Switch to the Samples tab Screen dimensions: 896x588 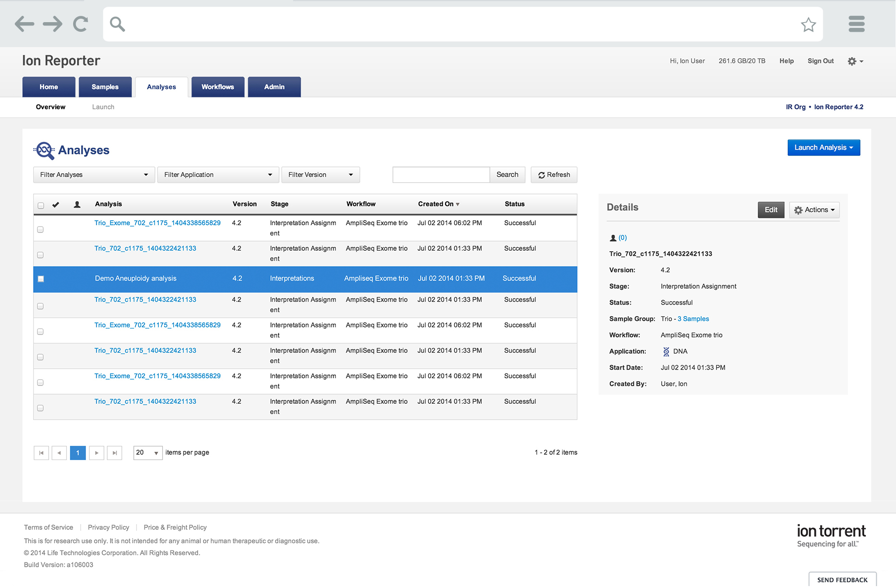(x=105, y=87)
